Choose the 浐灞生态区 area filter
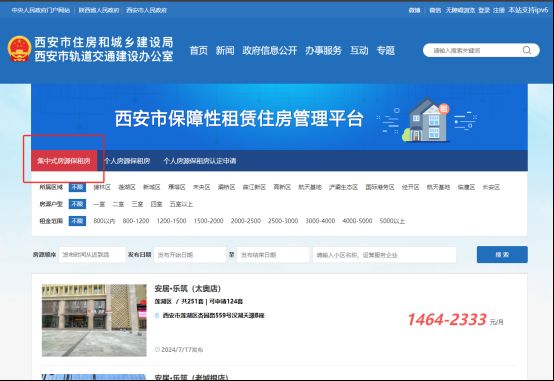554x381 pixels. click(x=343, y=187)
